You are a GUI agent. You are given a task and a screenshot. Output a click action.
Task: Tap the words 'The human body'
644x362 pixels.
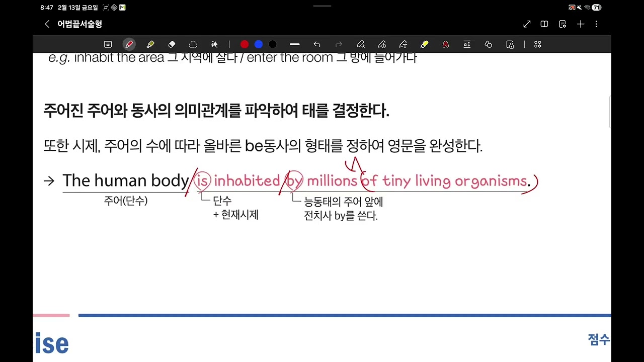126,180
